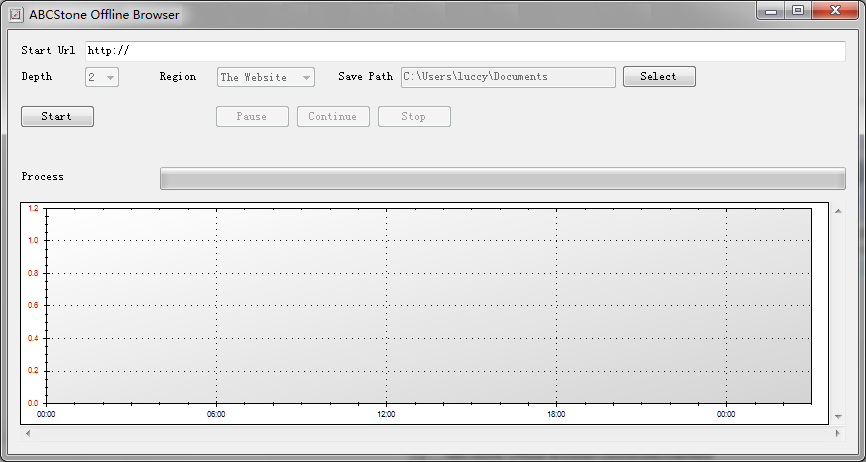This screenshot has width=866, height=462.
Task: Click the Continue button
Action: (x=333, y=116)
